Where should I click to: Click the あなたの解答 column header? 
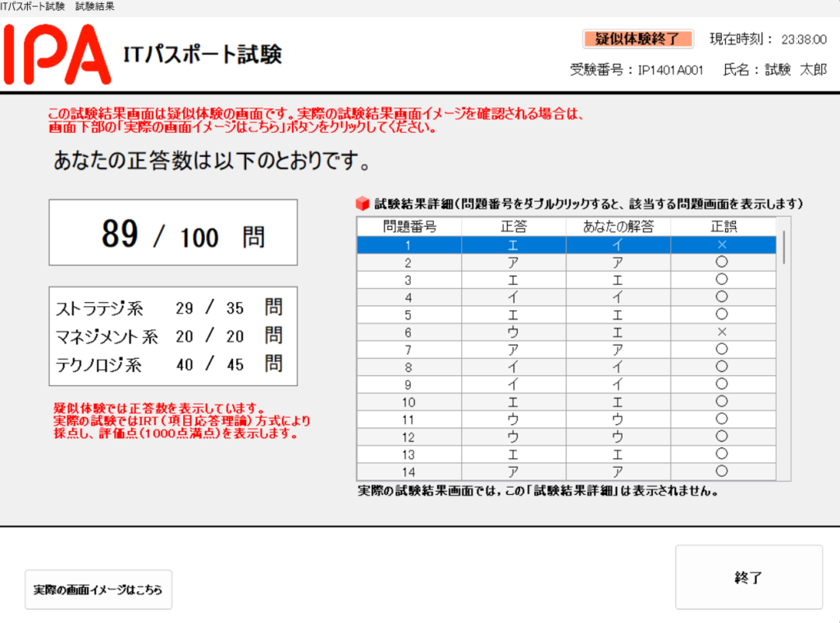[x=618, y=227]
